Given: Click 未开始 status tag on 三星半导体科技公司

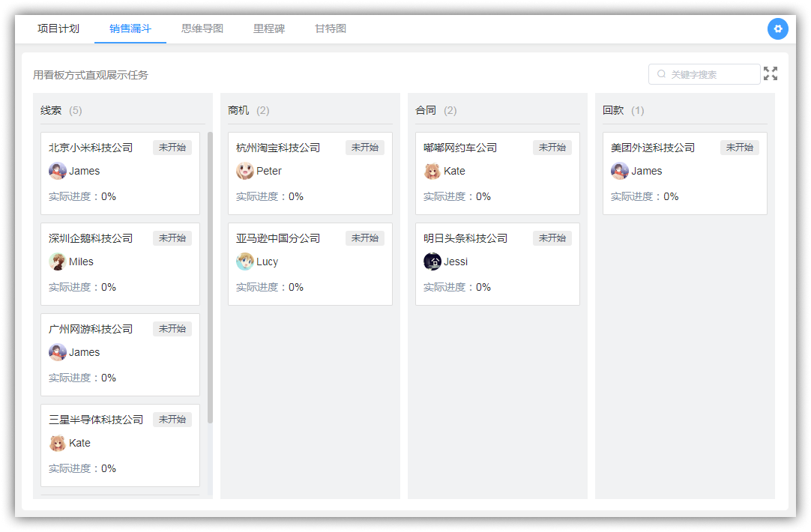Looking at the screenshot, I should click(172, 420).
